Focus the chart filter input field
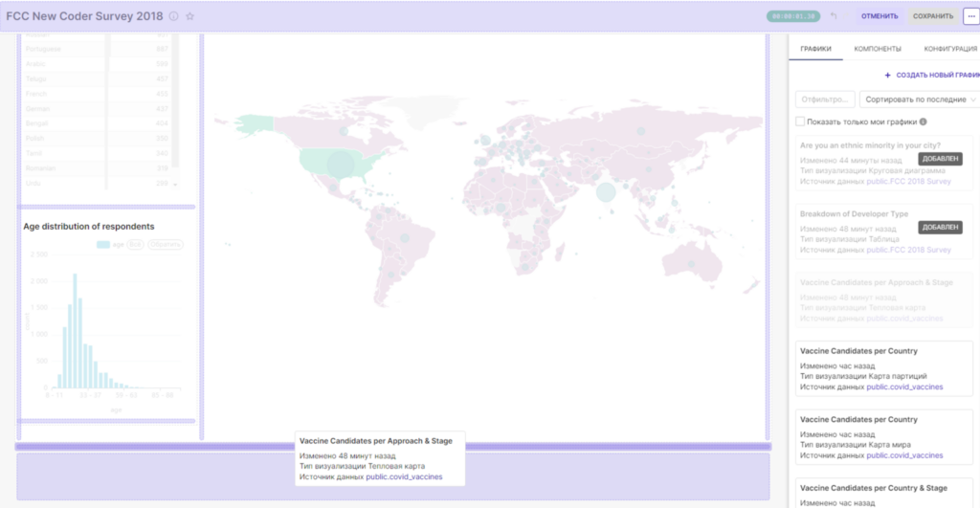This screenshot has height=508, width=980. coord(825,99)
